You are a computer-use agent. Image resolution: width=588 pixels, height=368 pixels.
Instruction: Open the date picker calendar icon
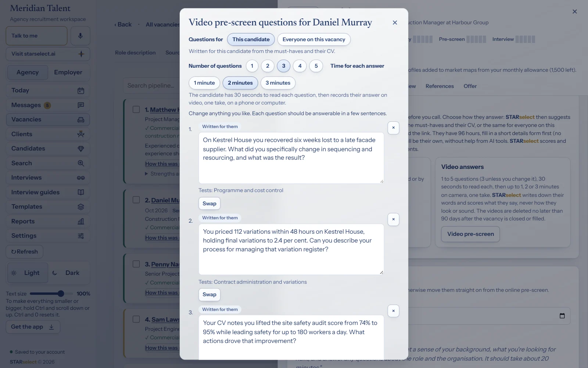pos(562,316)
